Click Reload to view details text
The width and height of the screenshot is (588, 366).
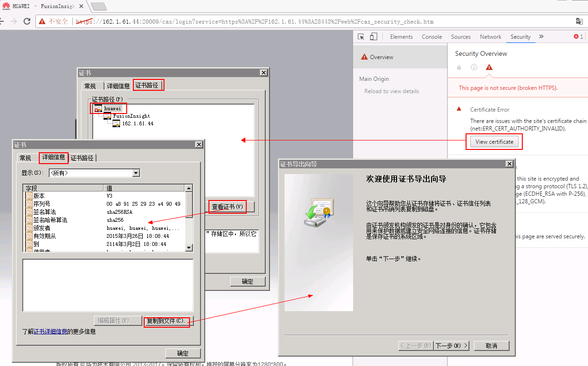tap(391, 91)
